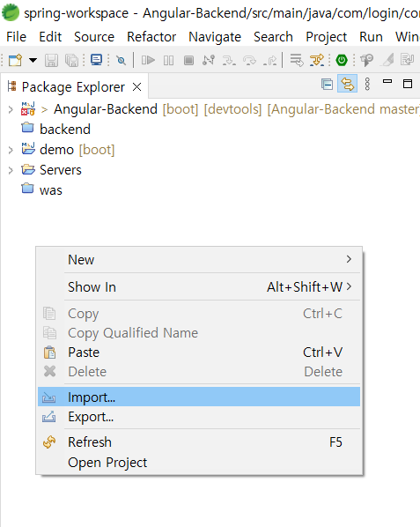Choose Paste in the context menu
Viewport: 420px width, 527px height.
(199, 353)
